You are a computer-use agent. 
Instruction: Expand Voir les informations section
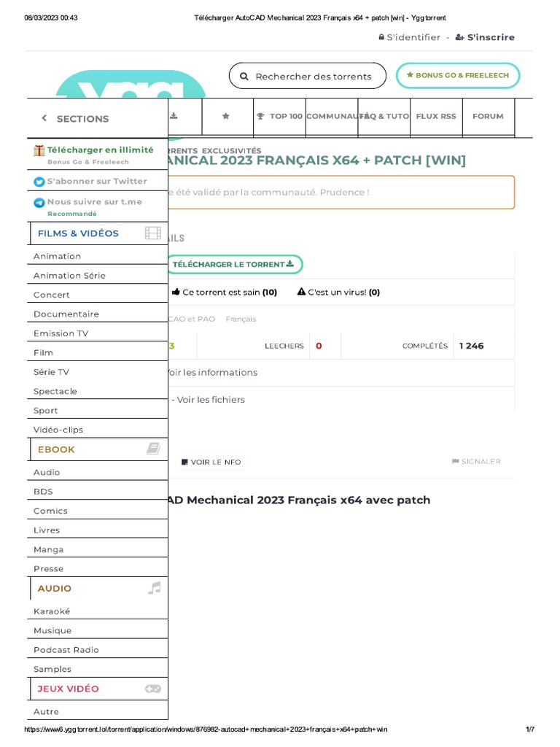211,372
